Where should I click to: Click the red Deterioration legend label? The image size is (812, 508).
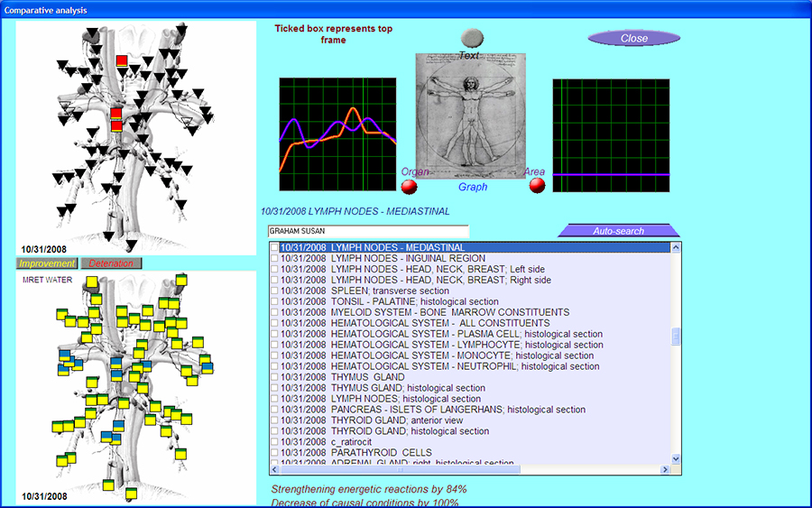pyautogui.click(x=111, y=263)
